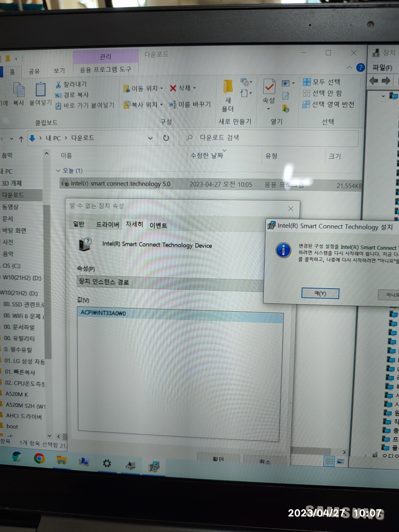Select OS (C:) drive in navigation pane

pyautogui.click(x=12, y=266)
